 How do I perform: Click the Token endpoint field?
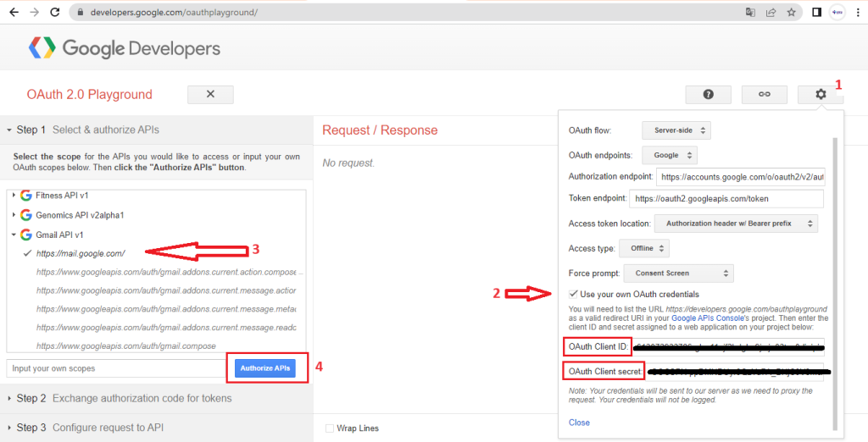[x=726, y=199]
